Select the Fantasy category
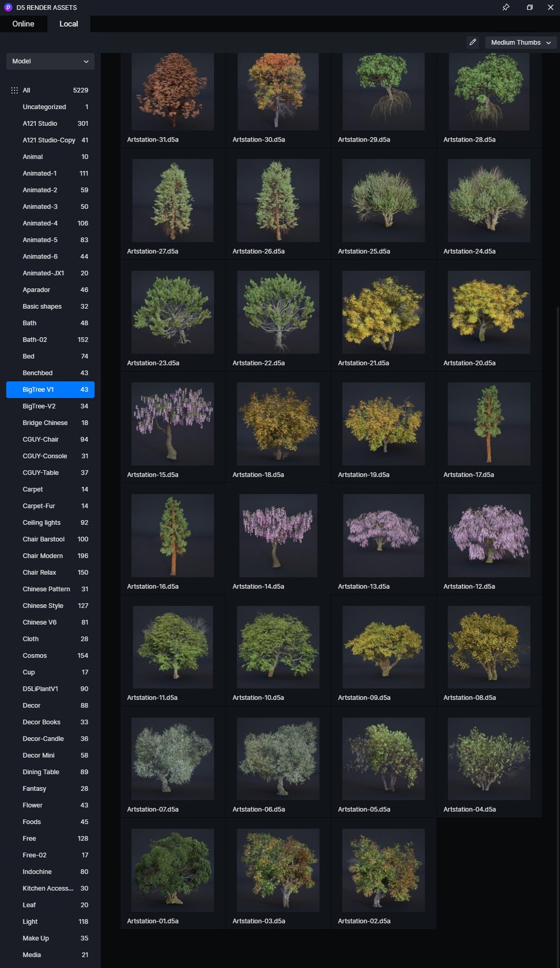The height and width of the screenshot is (968, 560). coord(50,789)
